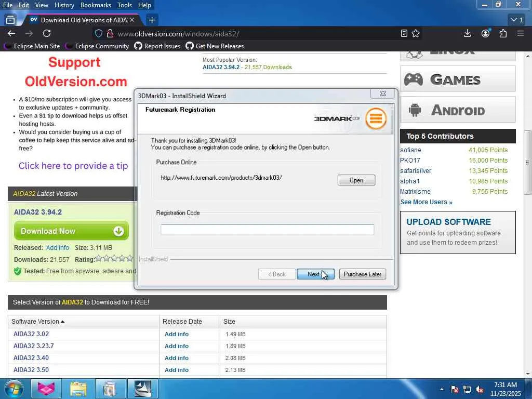The height and width of the screenshot is (399, 532).
Task: Open the File menu
Action: 7,5
